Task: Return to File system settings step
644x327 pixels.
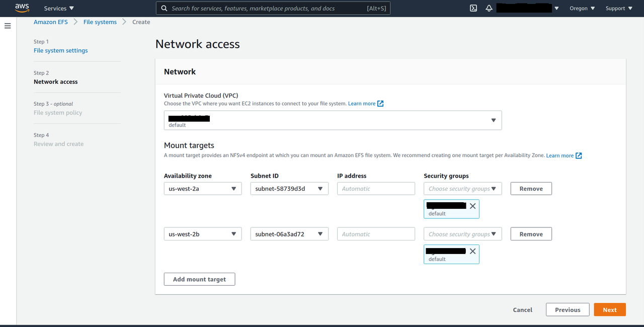Action: click(x=61, y=51)
